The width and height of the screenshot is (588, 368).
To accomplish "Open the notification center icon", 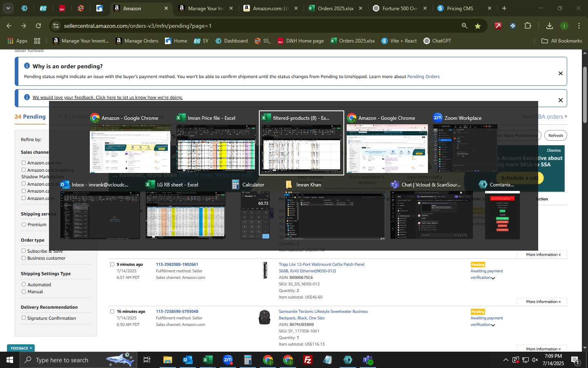I will [575, 360].
